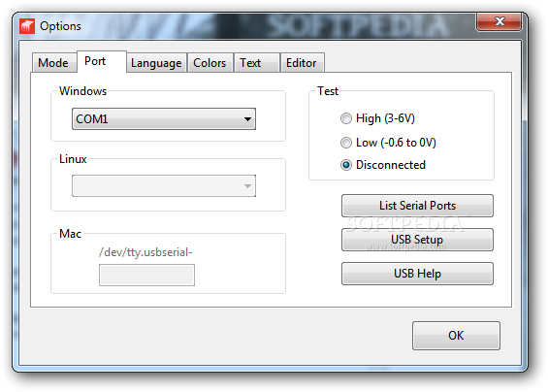The height and width of the screenshot is (392, 548).
Task: Switch to the Colors tab
Action: pyautogui.click(x=210, y=63)
